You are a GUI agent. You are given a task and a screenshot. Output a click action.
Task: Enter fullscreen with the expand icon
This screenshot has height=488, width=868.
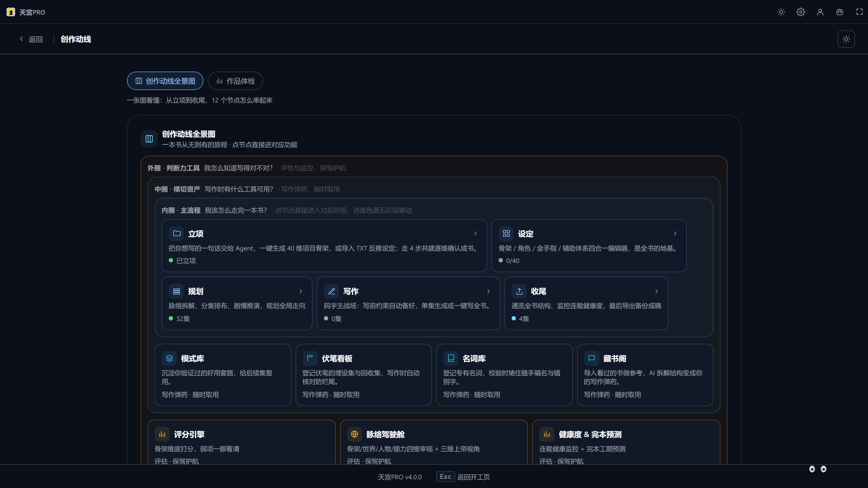click(x=859, y=12)
